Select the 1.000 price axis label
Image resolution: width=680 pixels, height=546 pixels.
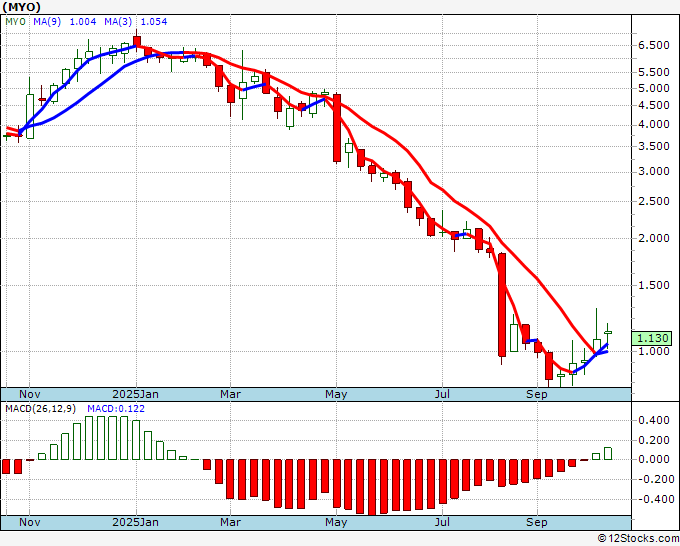tap(654, 351)
